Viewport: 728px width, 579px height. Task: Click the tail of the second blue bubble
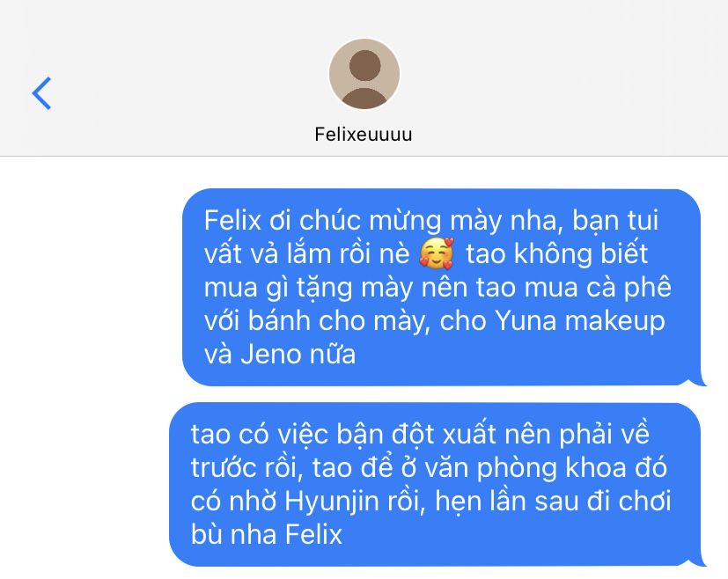coord(699,561)
